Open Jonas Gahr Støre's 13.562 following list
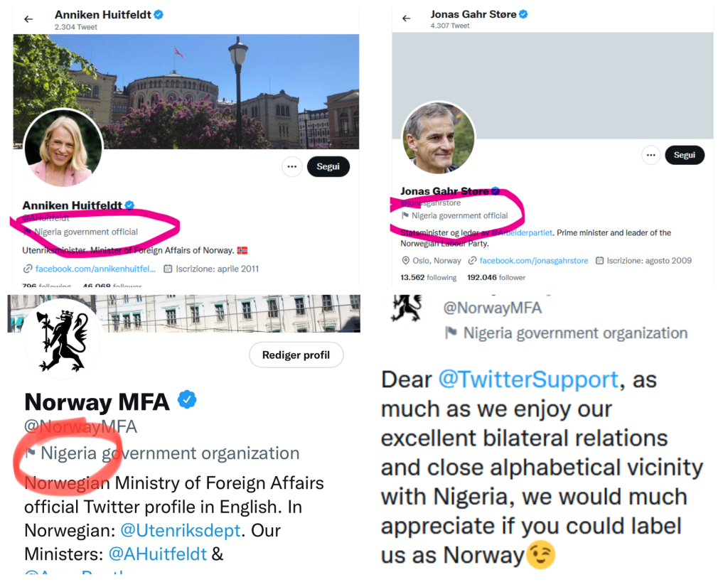This screenshot has width=728, height=582. click(428, 278)
